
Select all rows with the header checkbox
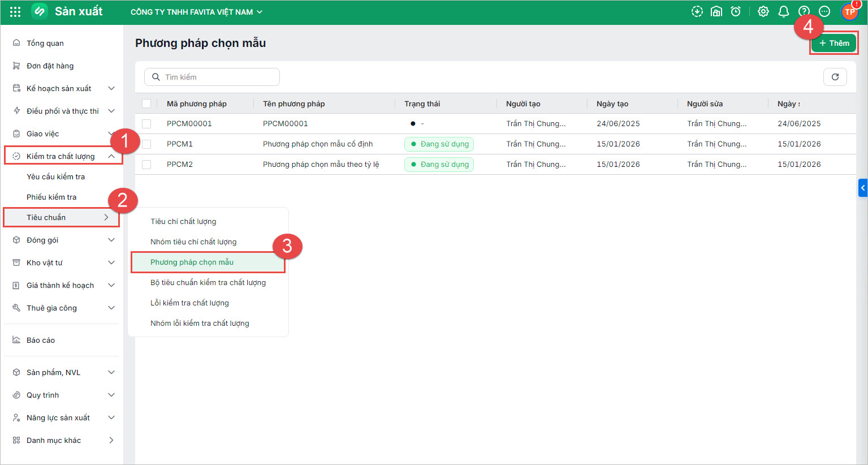[x=146, y=104]
